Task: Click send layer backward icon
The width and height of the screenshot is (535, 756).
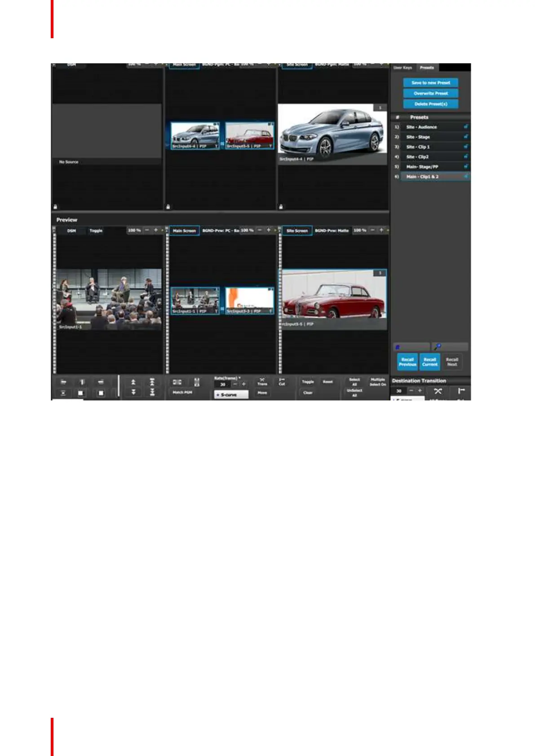Action: point(133,392)
